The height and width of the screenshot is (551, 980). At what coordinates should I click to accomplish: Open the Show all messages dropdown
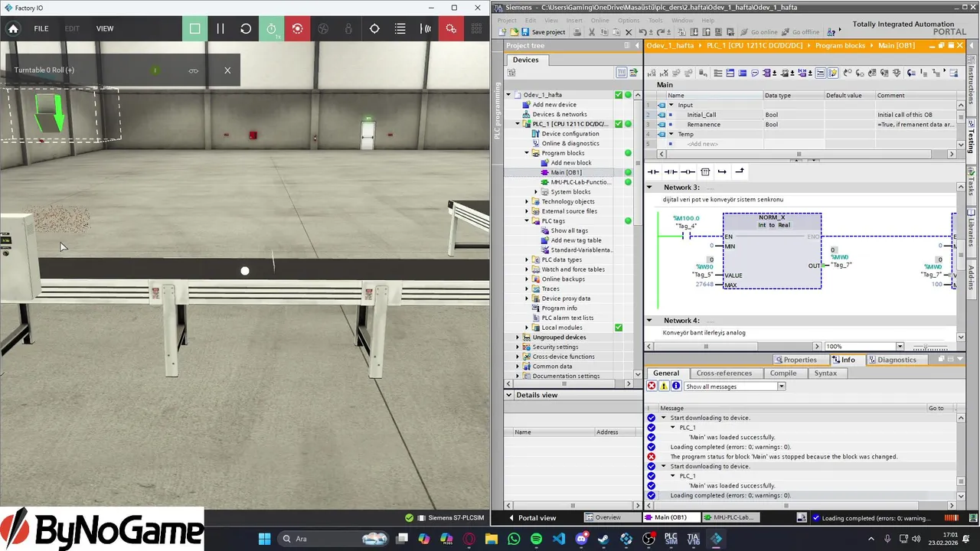pyautogui.click(x=782, y=386)
